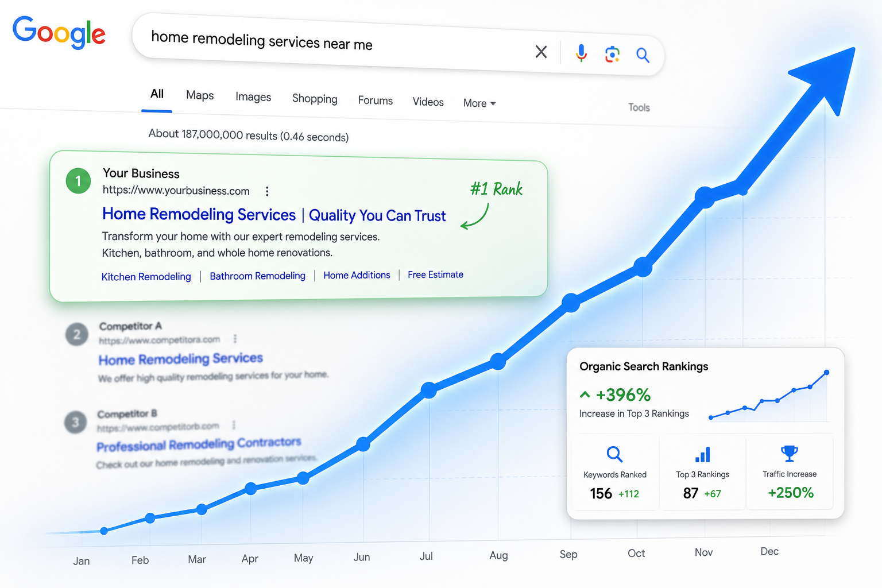Click the 'Competitor A' site name

(x=130, y=326)
